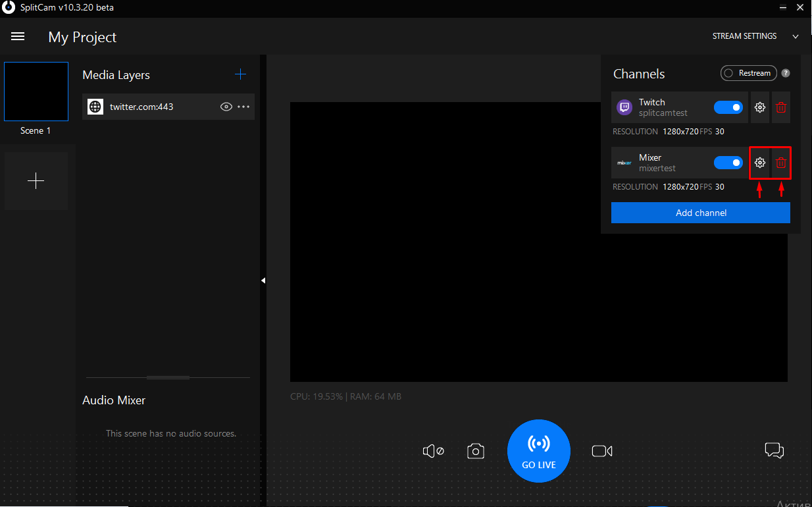Delete the Mixer channel with trash icon
The width and height of the screenshot is (812, 507).
[x=781, y=163]
